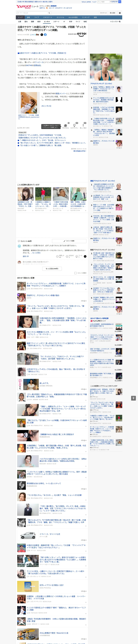Click the わかりやすい lightbulb reaction icon
The image size is (138, 644).
(74, 125)
